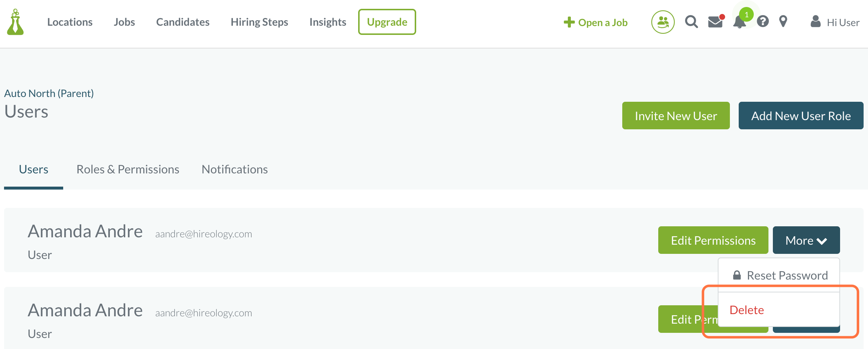Click the Hireology flask logo

coord(15,22)
